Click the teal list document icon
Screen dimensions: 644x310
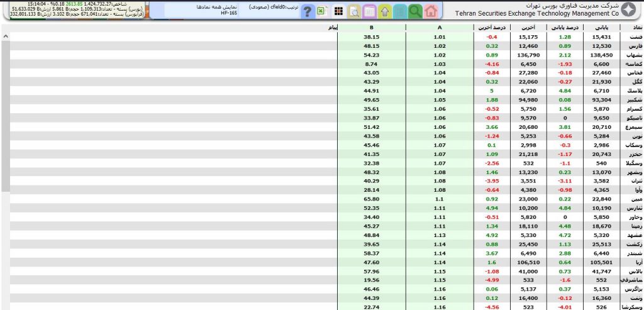(399, 11)
